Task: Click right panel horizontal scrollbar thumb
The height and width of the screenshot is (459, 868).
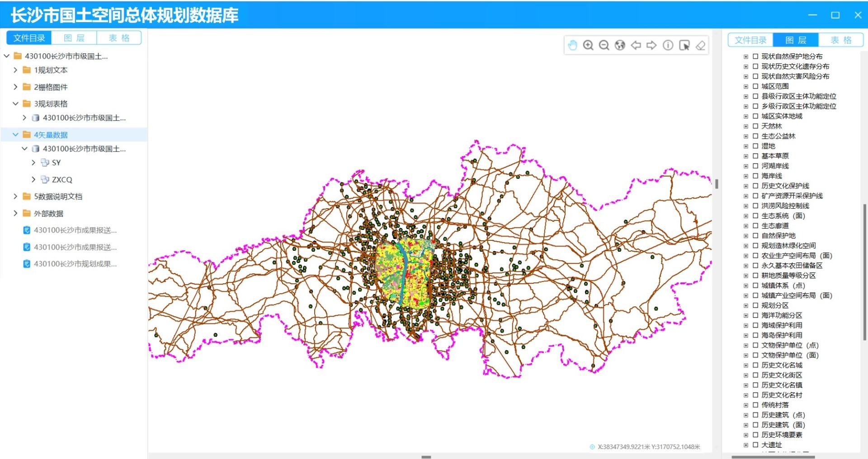Action: 773,457
